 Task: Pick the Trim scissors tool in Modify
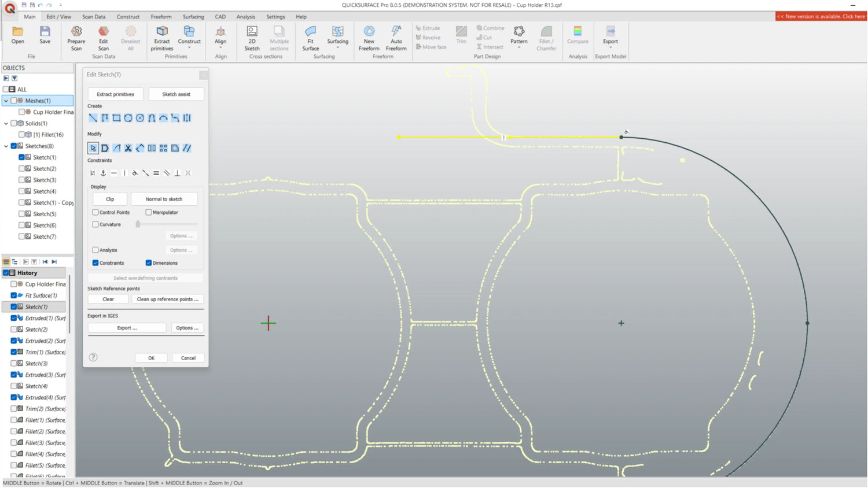pos(128,148)
